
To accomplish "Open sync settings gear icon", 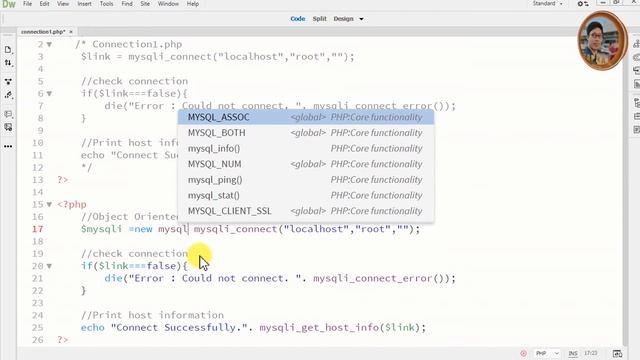I will (583, 4).
